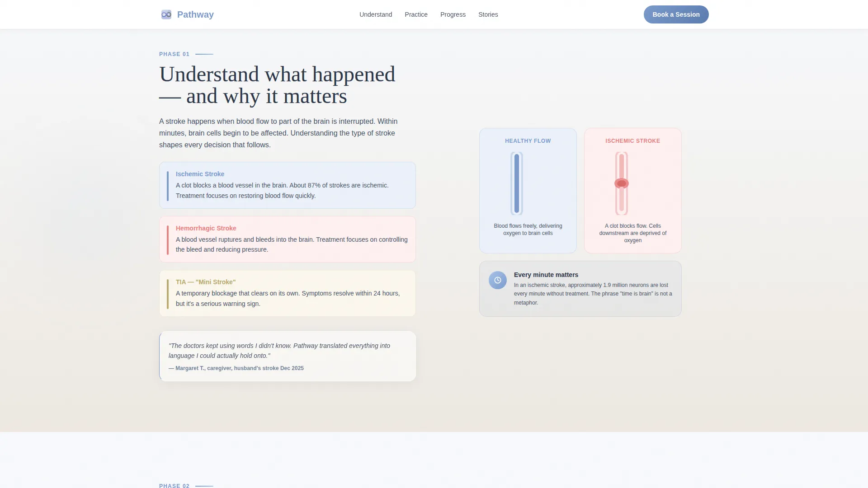
Task: Click the Blood flows freely caption
Action: coord(528,230)
